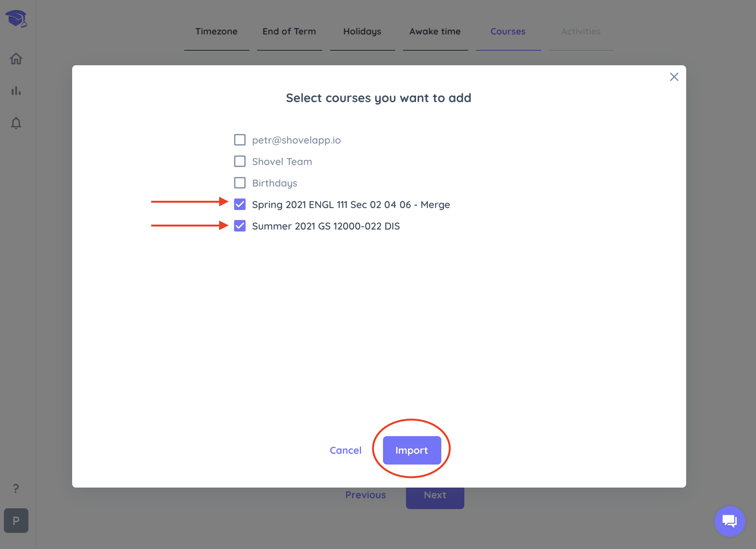Open the Home icon in sidebar
The image size is (756, 549).
click(x=16, y=59)
